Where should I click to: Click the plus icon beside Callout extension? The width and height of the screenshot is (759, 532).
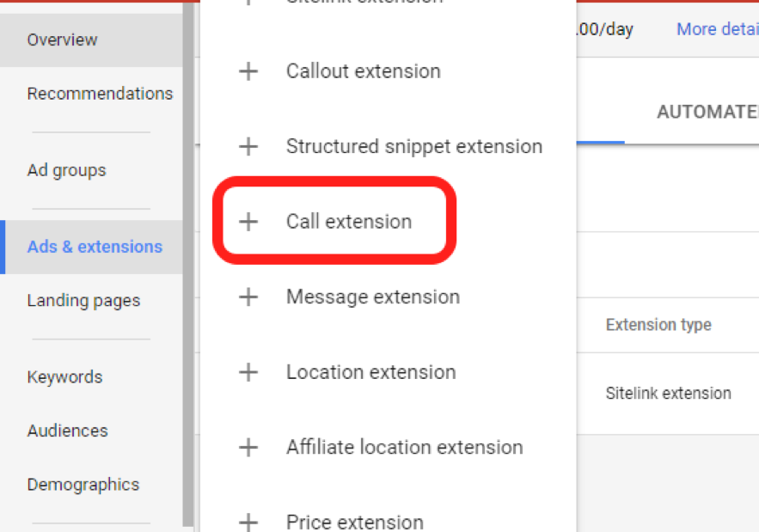pos(248,71)
